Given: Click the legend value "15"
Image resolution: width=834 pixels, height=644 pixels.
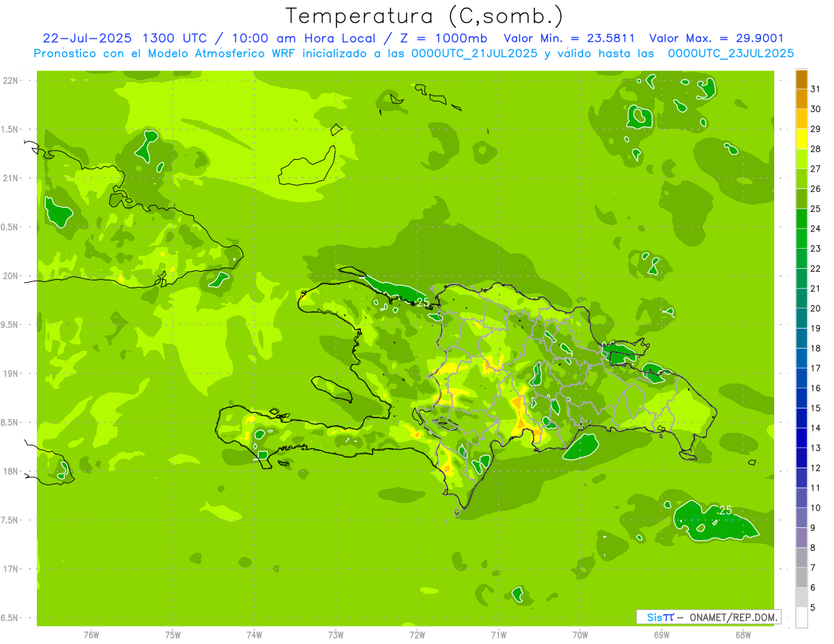Looking at the screenshot, I should point(816,408).
